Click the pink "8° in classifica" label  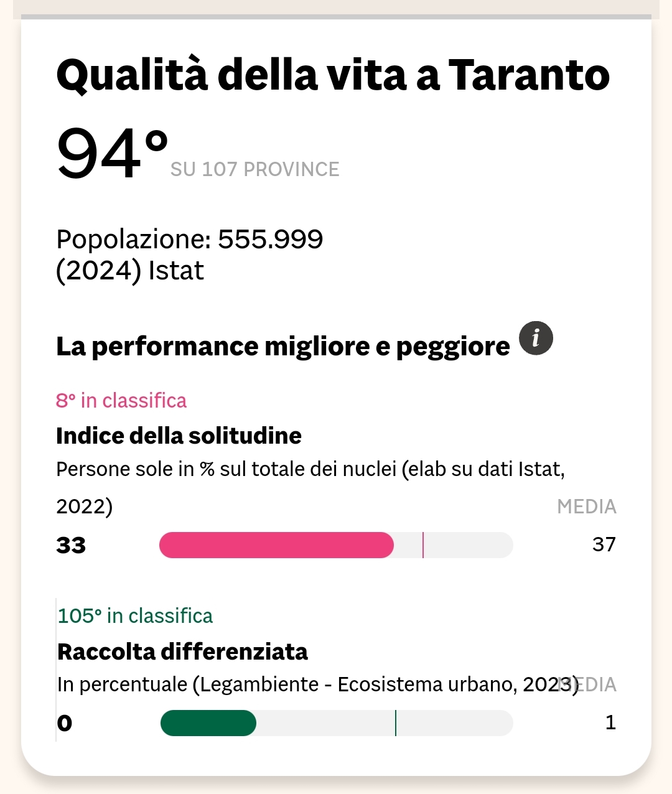121,401
